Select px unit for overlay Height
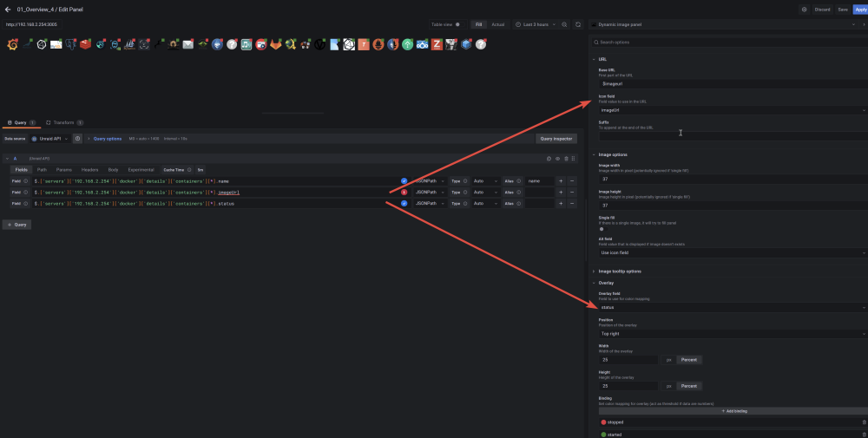 click(668, 386)
